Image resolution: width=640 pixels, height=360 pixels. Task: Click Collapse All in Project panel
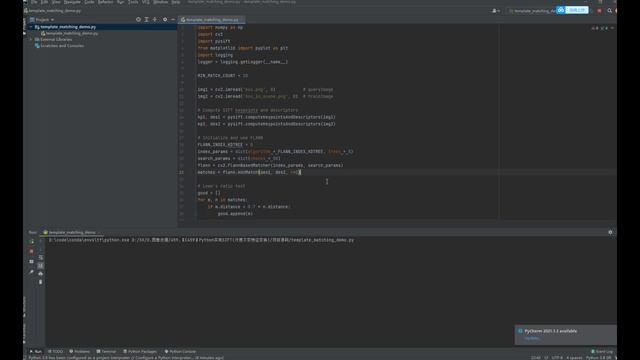click(155, 20)
